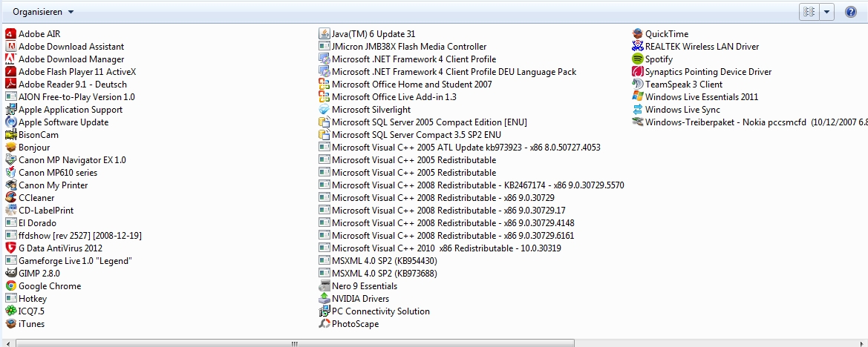Screen dimensions: 868x347
Task: Click the G Data AntiVirus 2012 icon
Action: click(11, 248)
